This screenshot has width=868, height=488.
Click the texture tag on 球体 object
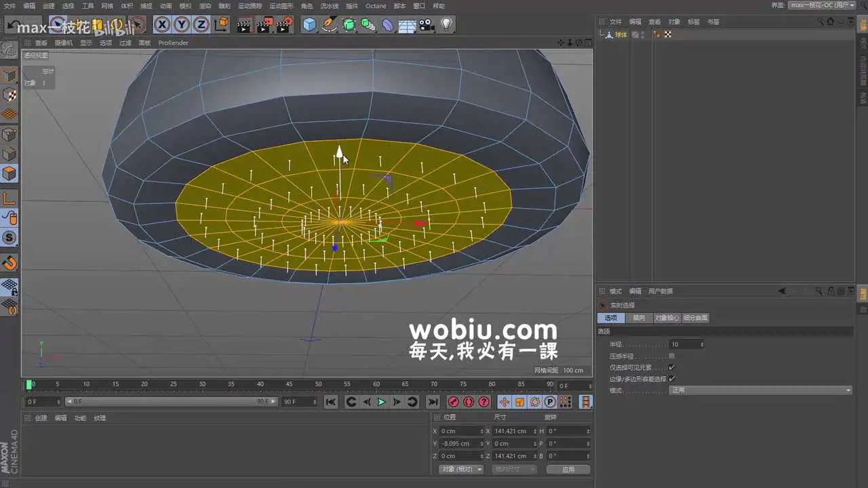click(668, 35)
